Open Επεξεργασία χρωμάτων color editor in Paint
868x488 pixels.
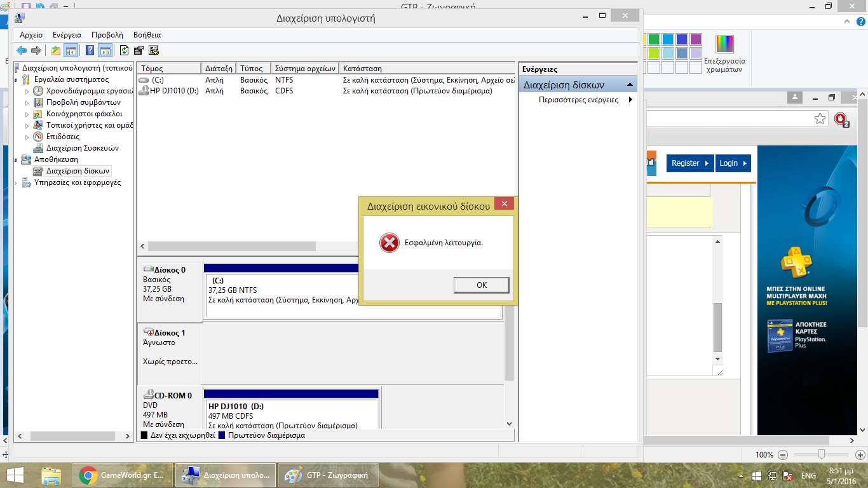pyautogui.click(x=724, y=53)
